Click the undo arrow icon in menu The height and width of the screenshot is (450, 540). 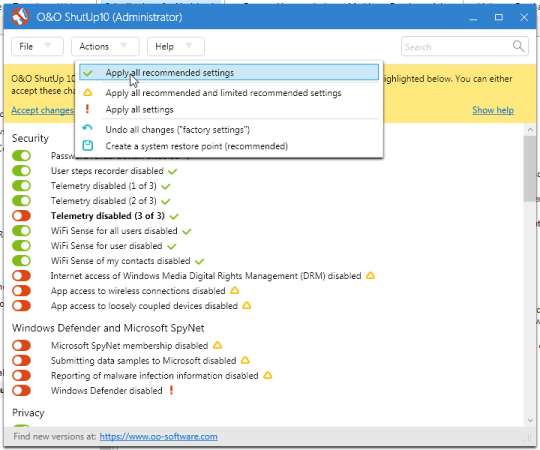pyautogui.click(x=87, y=128)
